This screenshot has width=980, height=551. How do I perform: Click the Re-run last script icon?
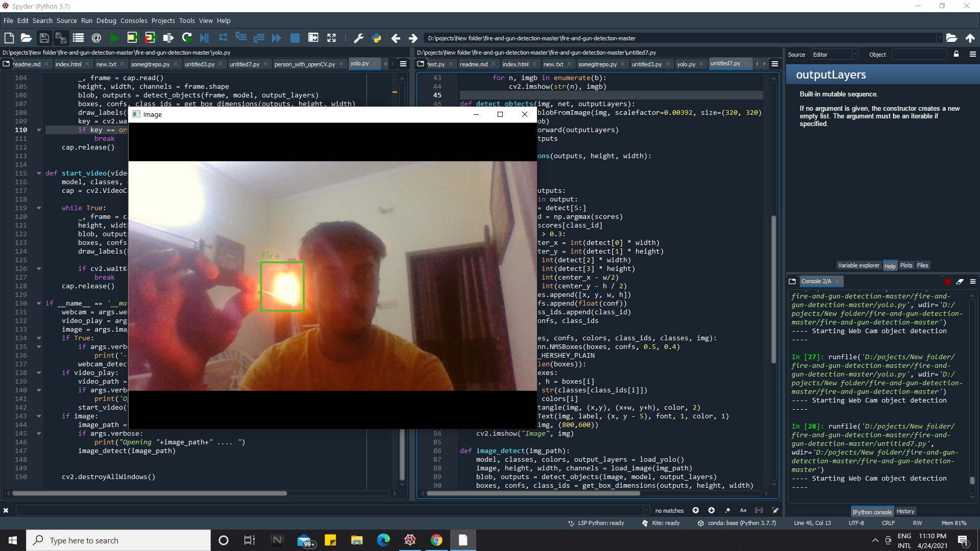click(186, 38)
